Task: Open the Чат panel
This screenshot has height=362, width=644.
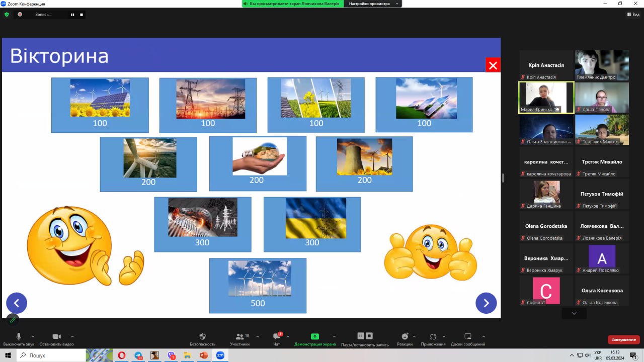Action: 276,337
